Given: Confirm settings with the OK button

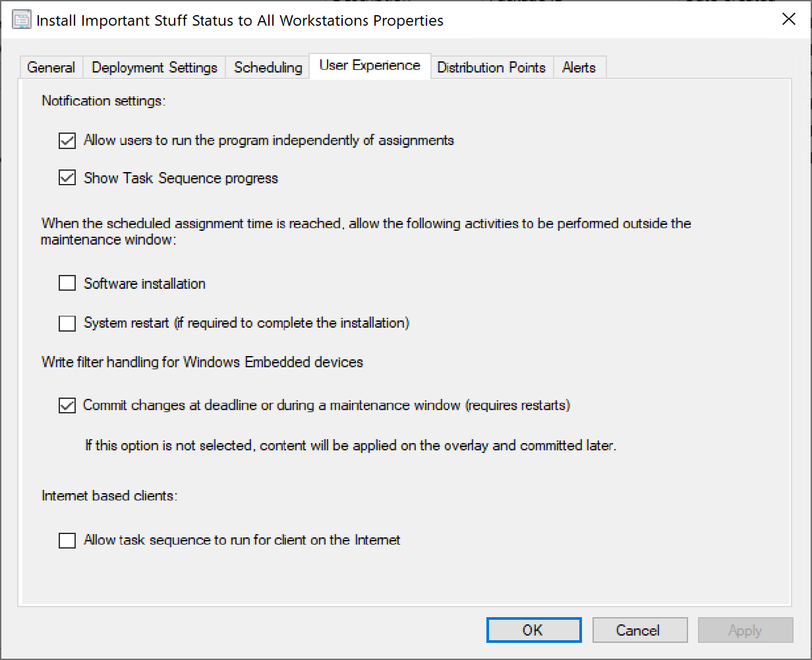Looking at the screenshot, I should (x=534, y=630).
